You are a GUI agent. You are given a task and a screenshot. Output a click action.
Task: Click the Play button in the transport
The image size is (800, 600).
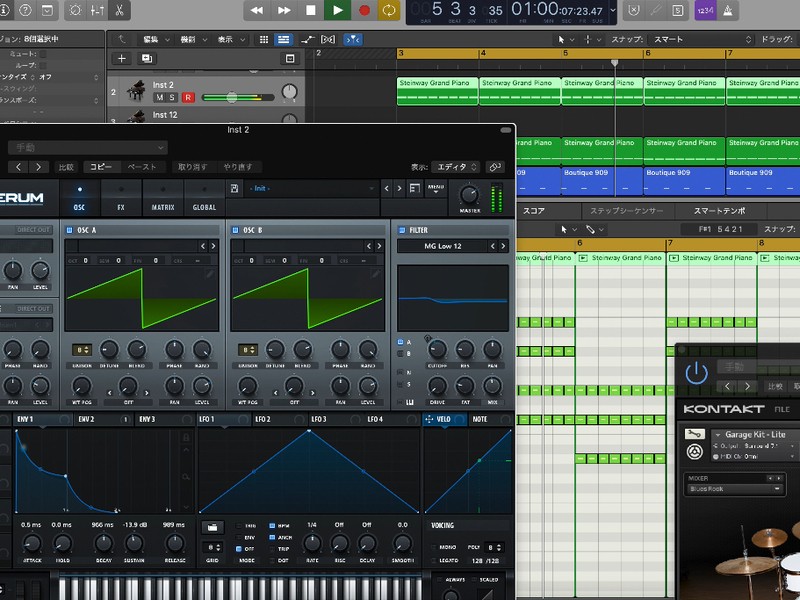(x=337, y=10)
